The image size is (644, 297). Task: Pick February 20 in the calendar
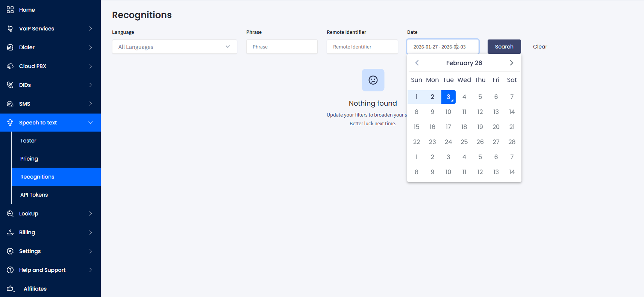[496, 127]
